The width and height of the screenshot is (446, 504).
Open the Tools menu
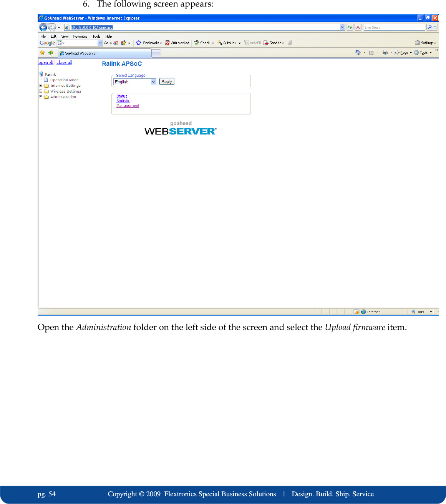pyautogui.click(x=96, y=36)
